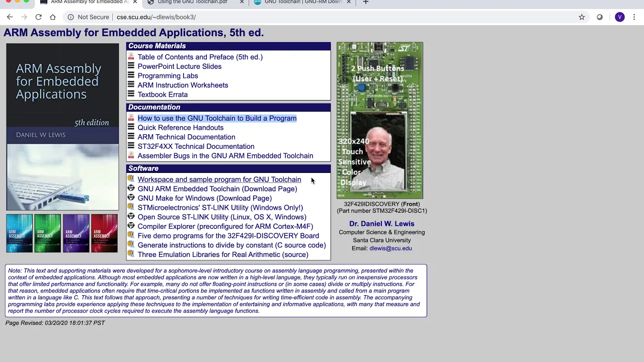644x362 pixels.
Task: Click the zip icon beside Five demo programs
Action: click(131, 235)
